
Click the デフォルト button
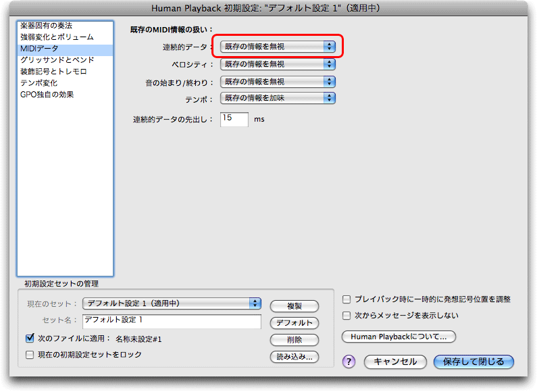pyautogui.click(x=295, y=323)
